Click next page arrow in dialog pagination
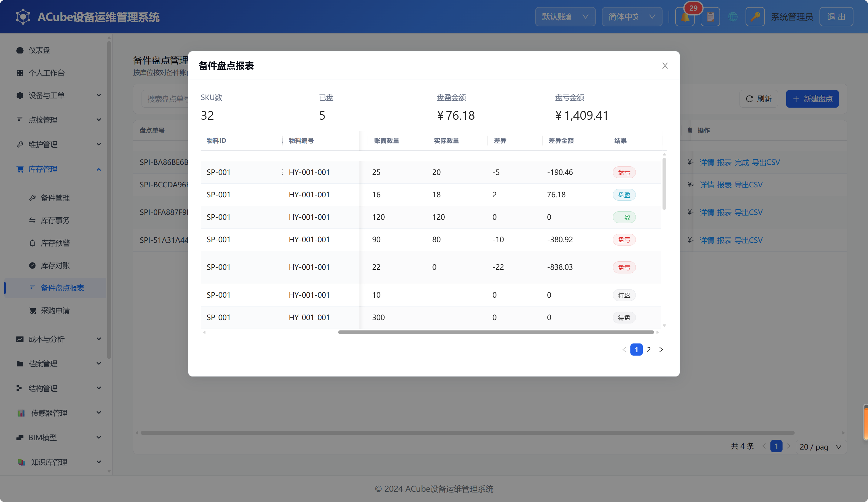Screen dimensions: 868x502 click(x=661, y=349)
